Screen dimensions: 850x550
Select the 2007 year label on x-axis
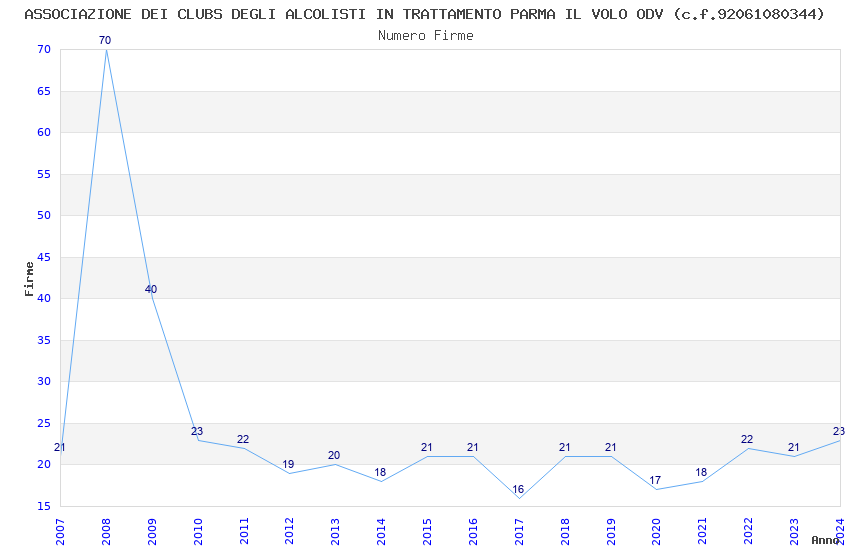(x=60, y=532)
